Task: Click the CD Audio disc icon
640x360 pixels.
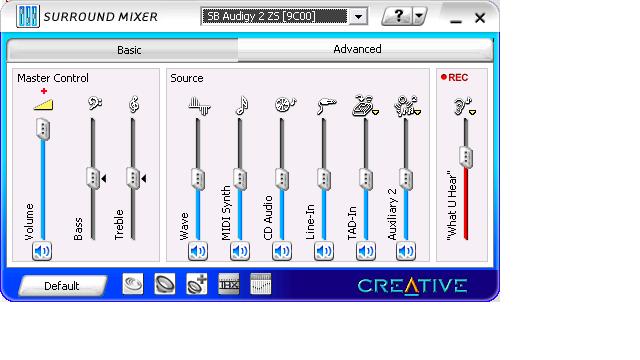Action: [284, 104]
